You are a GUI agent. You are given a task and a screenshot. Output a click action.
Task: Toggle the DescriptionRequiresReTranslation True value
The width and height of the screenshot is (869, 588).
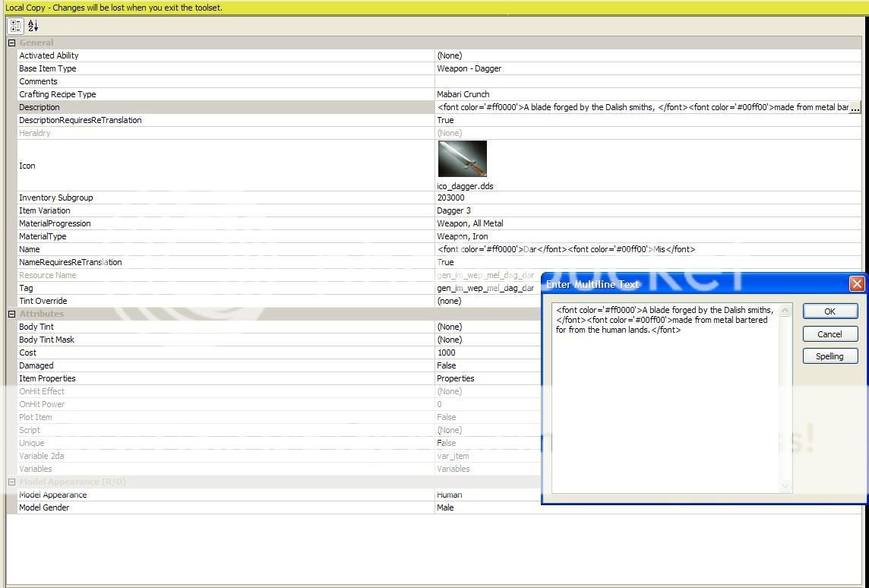(445, 120)
